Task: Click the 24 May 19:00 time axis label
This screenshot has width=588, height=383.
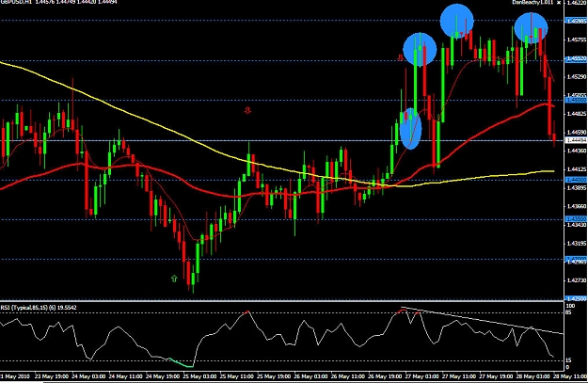Action: coord(163,376)
